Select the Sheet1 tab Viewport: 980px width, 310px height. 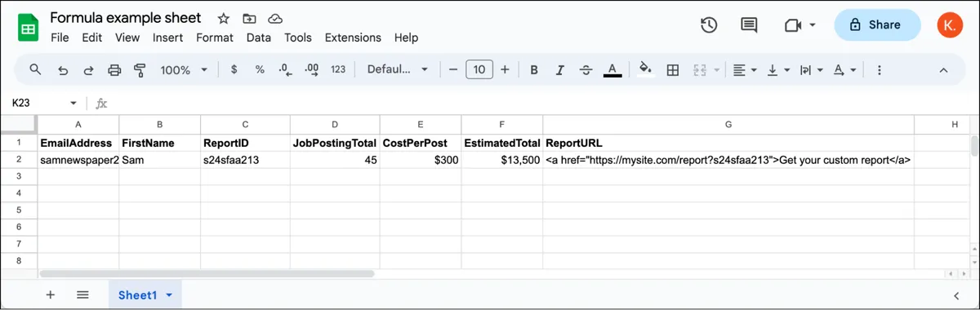coord(145,294)
